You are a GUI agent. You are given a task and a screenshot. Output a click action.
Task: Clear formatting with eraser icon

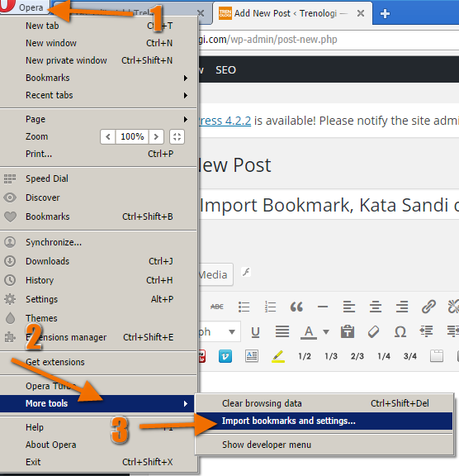point(373,331)
